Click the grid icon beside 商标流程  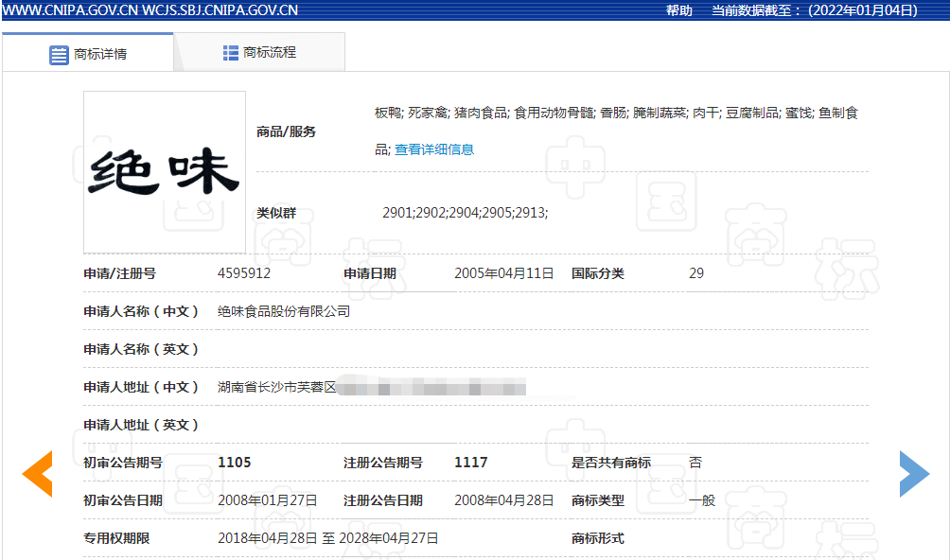230,53
